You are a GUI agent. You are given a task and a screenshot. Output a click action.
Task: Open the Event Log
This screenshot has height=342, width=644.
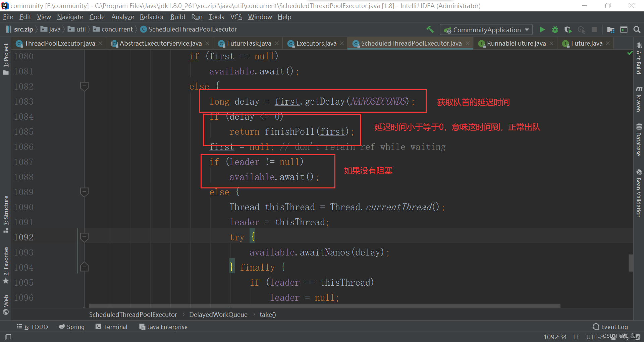[x=610, y=327]
